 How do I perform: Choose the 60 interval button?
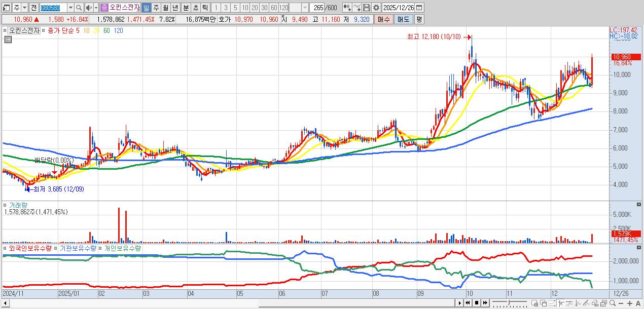[273, 8]
